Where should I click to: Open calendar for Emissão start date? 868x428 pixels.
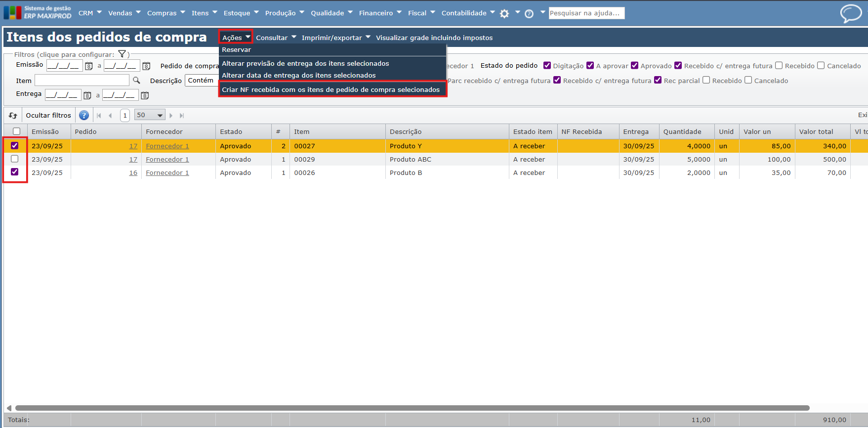click(x=89, y=66)
